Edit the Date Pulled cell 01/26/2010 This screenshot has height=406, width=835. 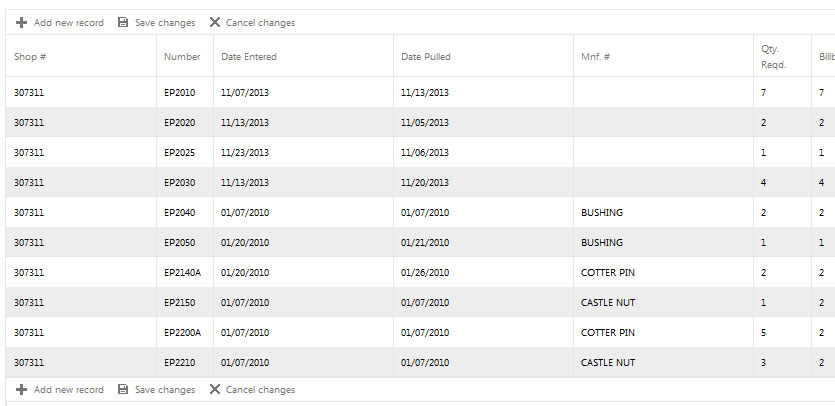(x=425, y=273)
